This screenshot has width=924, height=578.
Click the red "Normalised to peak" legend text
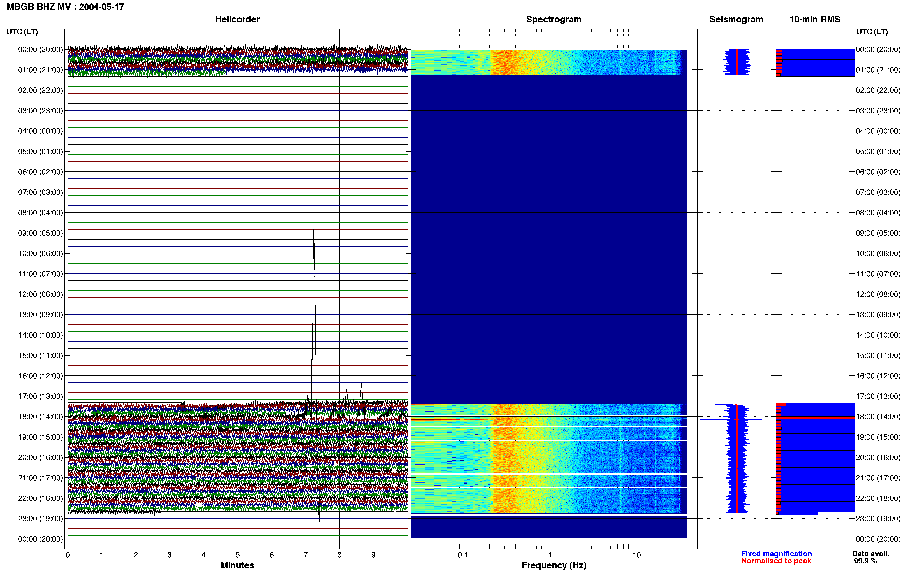click(776, 561)
